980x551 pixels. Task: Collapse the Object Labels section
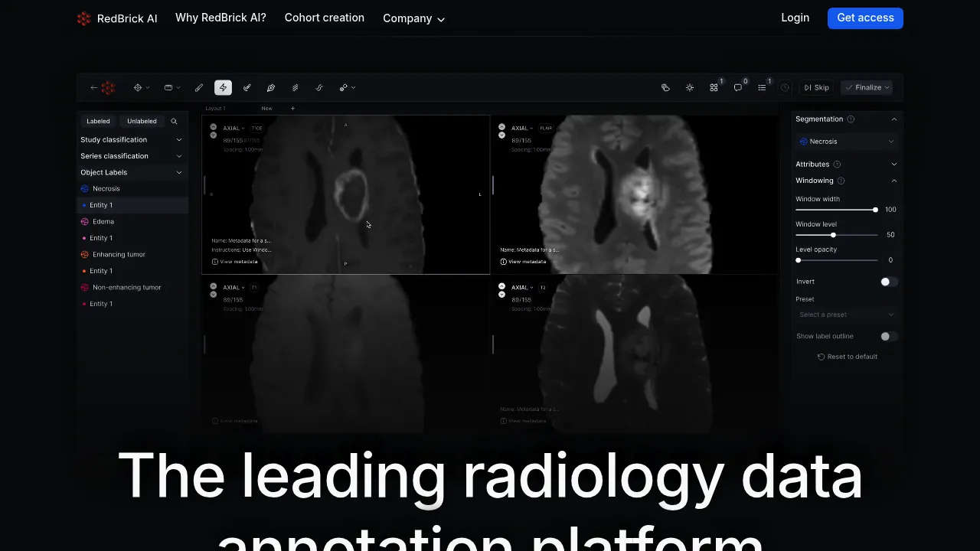pos(132,172)
